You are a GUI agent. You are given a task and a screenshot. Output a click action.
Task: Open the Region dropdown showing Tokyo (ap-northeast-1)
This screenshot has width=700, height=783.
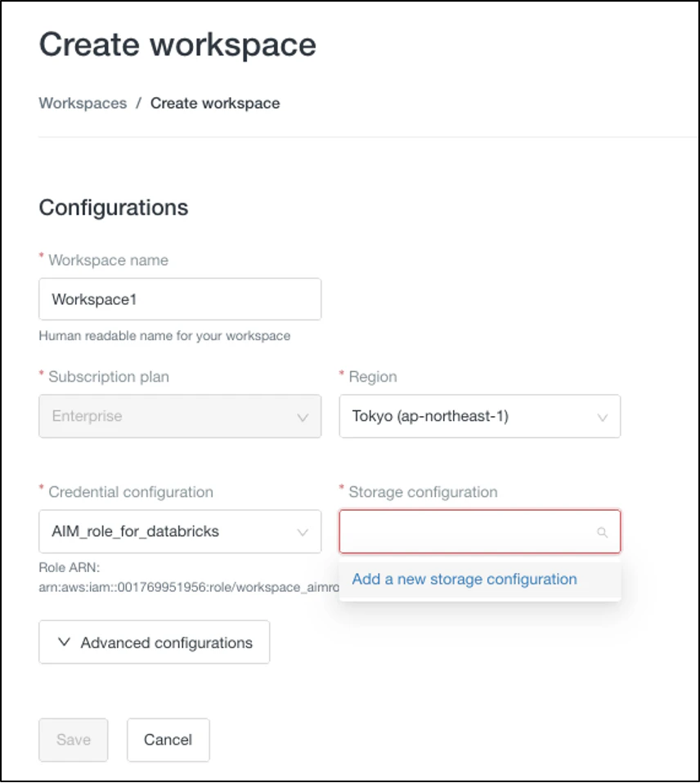tap(480, 417)
